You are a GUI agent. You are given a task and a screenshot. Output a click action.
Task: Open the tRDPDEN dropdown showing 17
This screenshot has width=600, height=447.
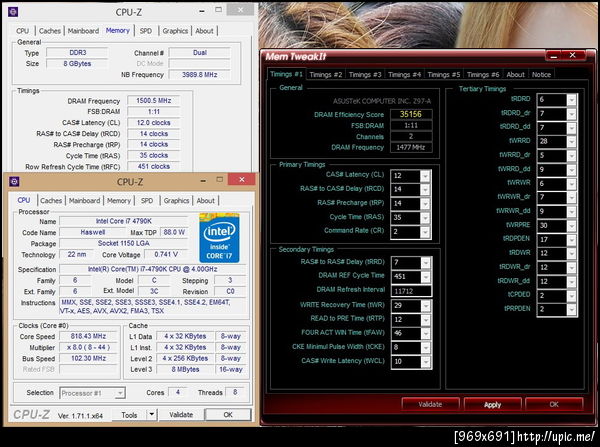coord(571,240)
